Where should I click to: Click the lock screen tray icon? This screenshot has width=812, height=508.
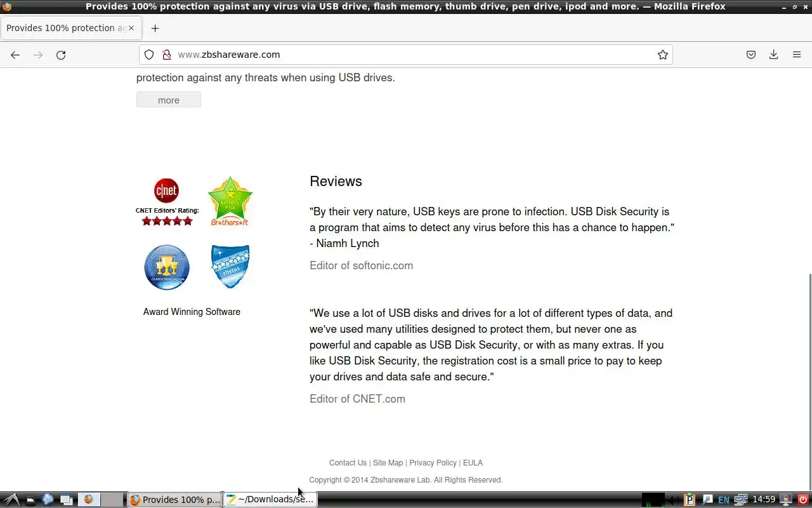(x=786, y=500)
